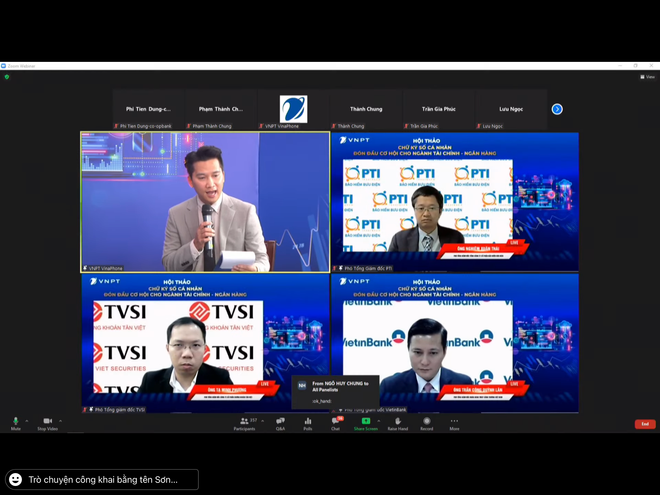Select the VNPT VinaPhone logo thumbnail
This screenshot has height=495, width=660.
293,109
